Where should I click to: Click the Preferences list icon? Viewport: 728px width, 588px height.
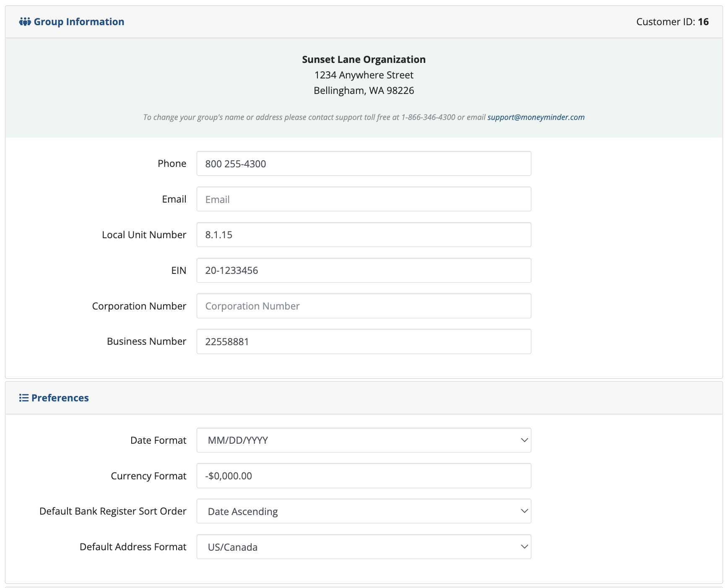(24, 398)
